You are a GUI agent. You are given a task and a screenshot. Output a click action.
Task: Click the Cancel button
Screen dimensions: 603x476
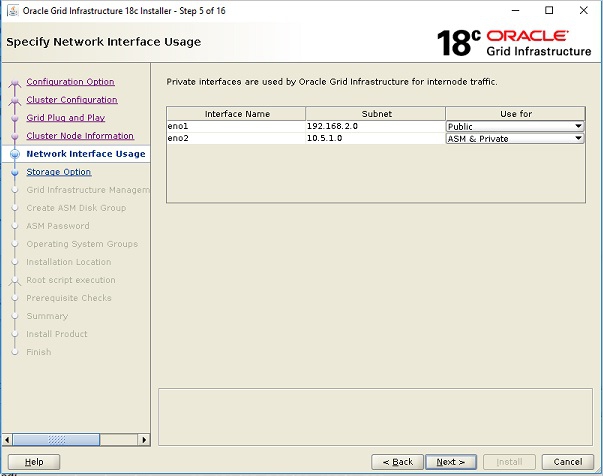click(x=568, y=462)
